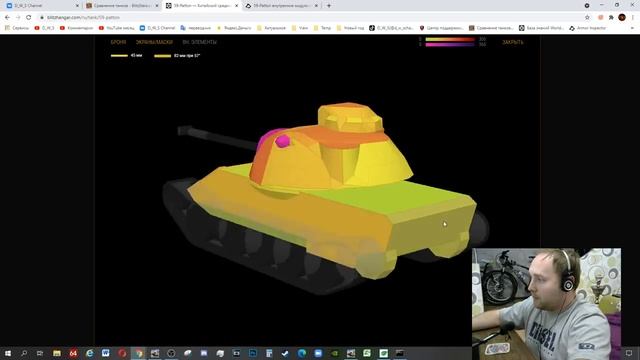Close the D_W_S Channel tab
Screen dimensions: 640x360
77,6
